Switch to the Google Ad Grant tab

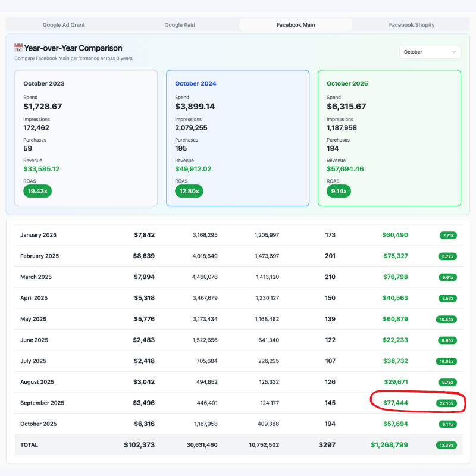[x=64, y=25]
